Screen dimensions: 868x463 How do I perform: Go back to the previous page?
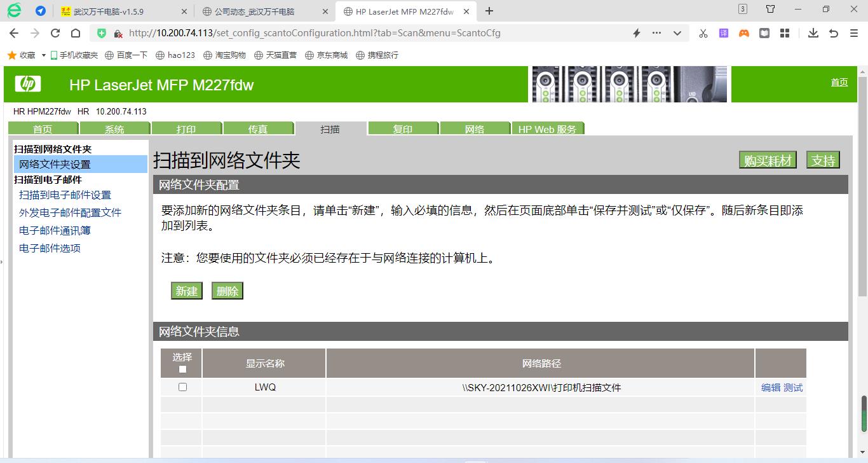point(14,33)
